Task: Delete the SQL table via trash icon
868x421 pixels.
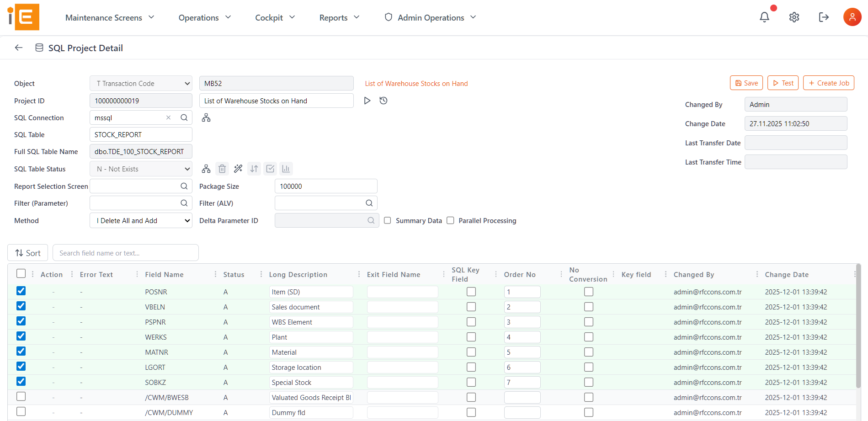Action: (222, 168)
